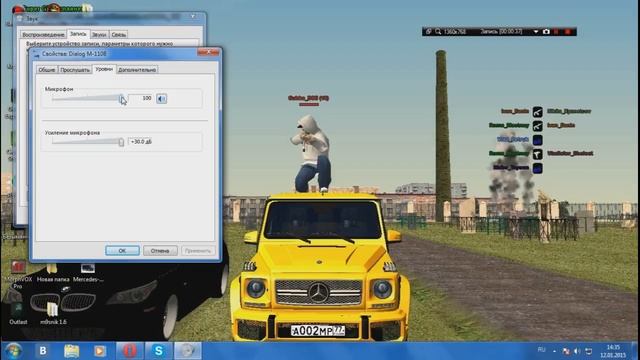Open the Новая папка desktop folder
The width and height of the screenshot is (640, 360).
click(53, 273)
